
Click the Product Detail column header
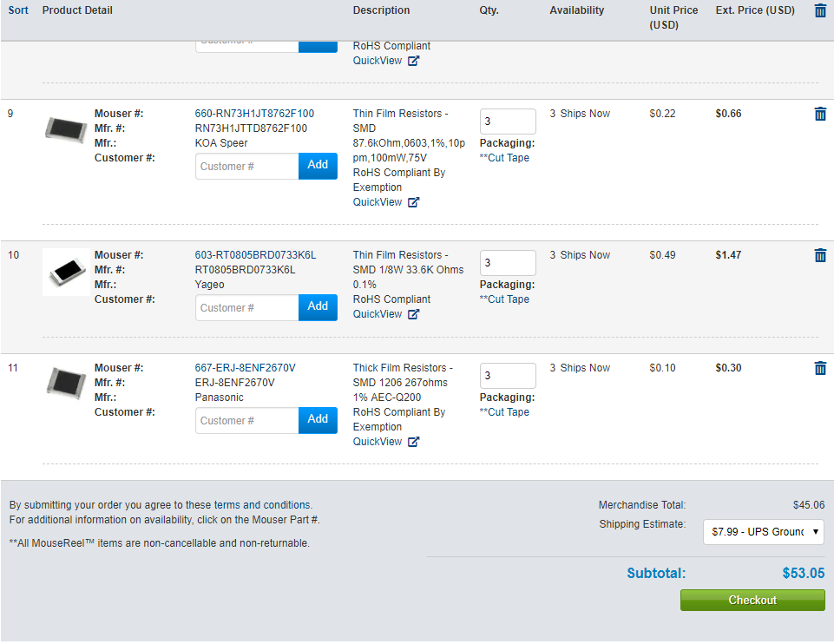tap(77, 10)
